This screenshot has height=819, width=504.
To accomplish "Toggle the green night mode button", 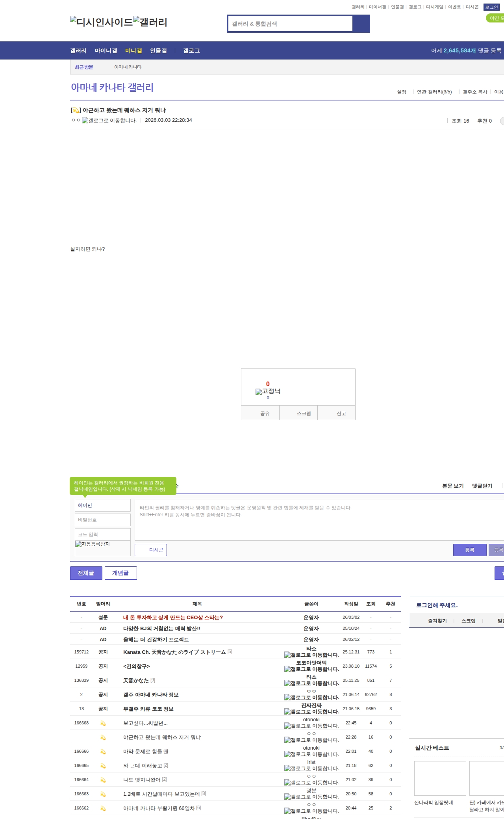I will [495, 18].
